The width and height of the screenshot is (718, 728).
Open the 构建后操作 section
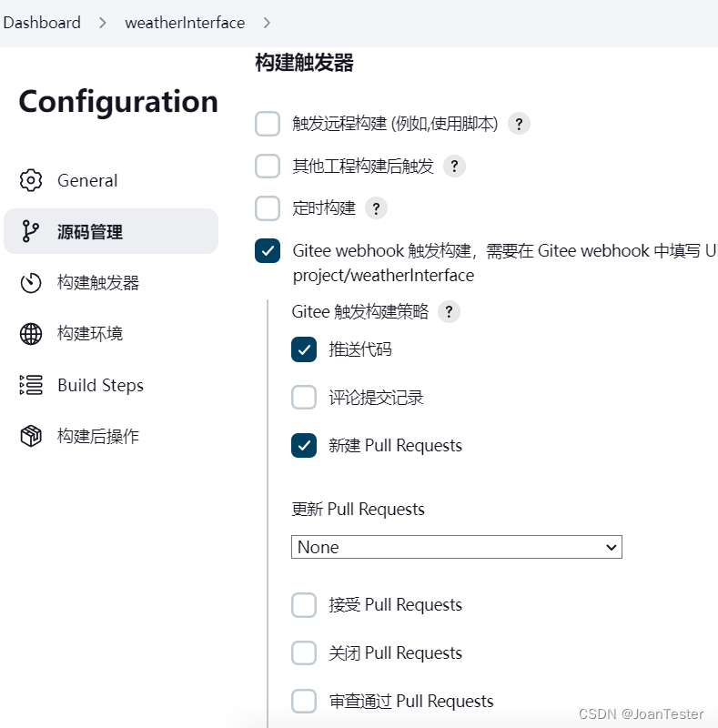point(100,436)
